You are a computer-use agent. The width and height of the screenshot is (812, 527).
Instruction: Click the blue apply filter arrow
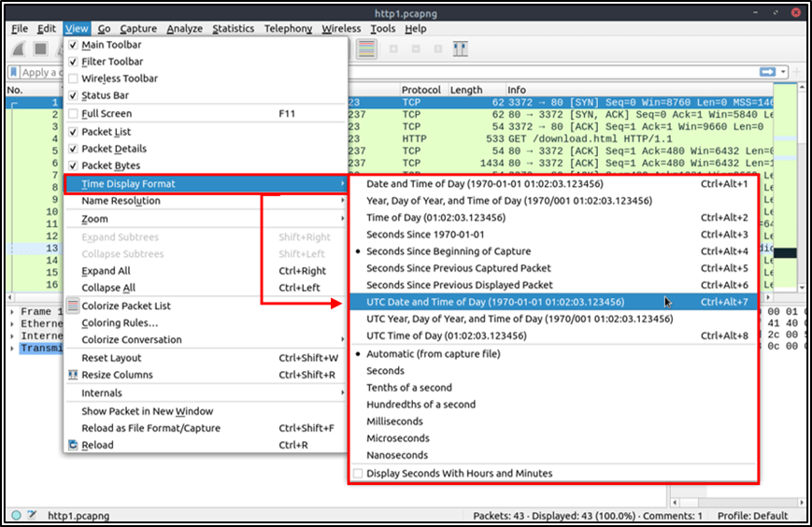(x=767, y=72)
